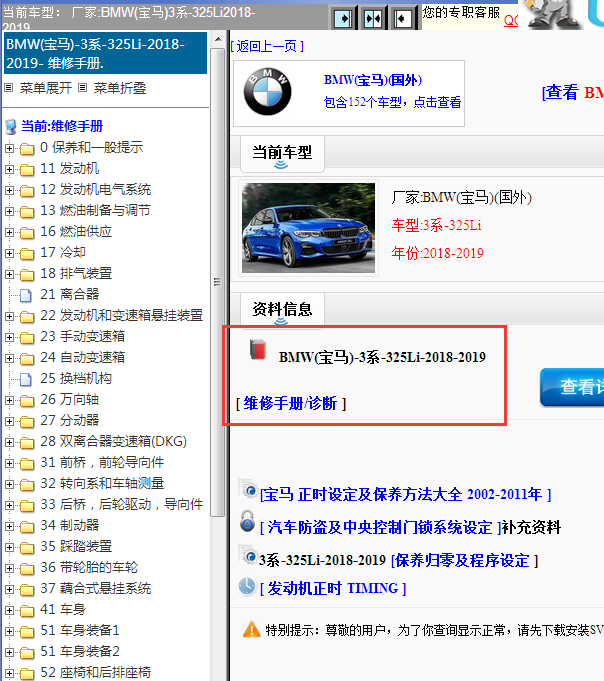Click the padlock icon beside 汽车防盗及中央控制门锁系统设定
Image resolution: width=604 pixels, height=681 pixels.
247,521
